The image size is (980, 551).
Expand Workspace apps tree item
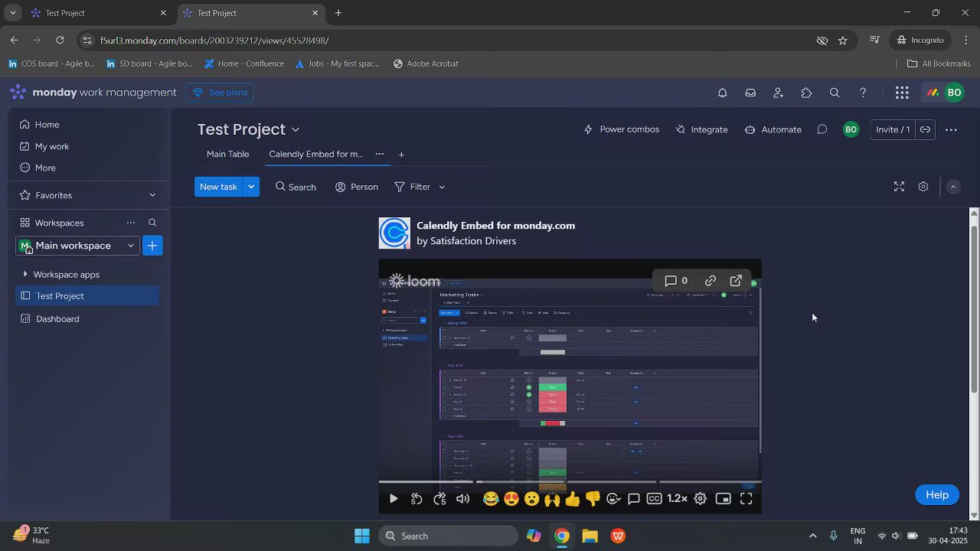click(x=25, y=274)
